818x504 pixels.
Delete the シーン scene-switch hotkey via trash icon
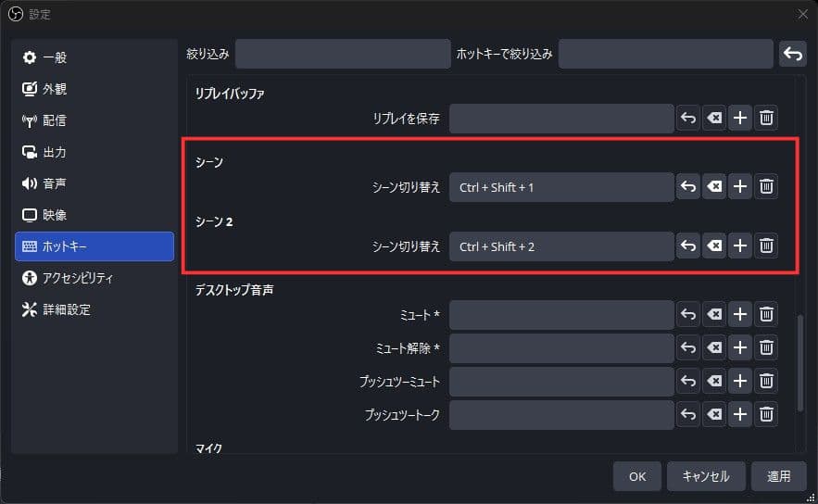tap(766, 187)
